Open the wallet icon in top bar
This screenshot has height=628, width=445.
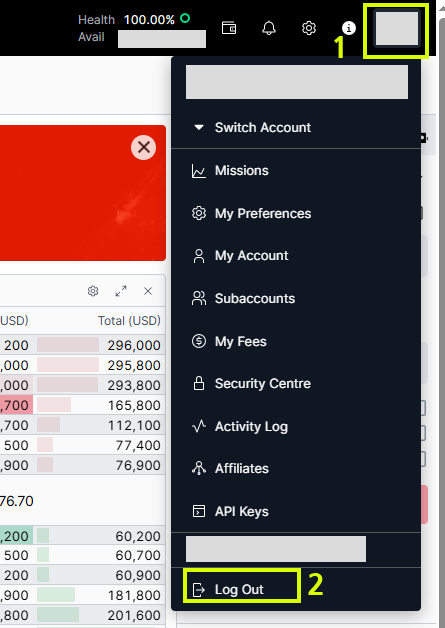coord(229,28)
